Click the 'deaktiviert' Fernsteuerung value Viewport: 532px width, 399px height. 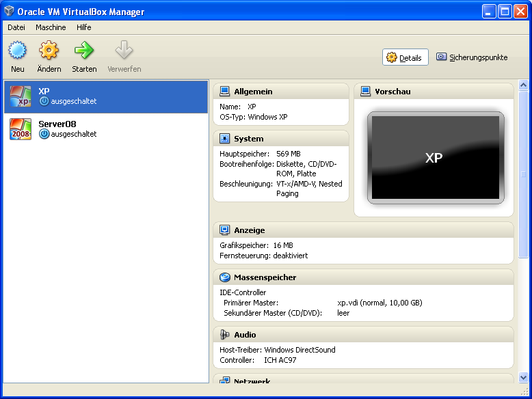click(x=291, y=256)
